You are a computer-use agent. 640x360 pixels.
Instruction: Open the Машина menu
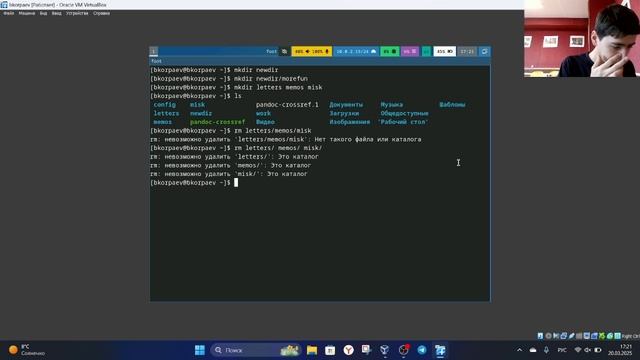(27, 13)
